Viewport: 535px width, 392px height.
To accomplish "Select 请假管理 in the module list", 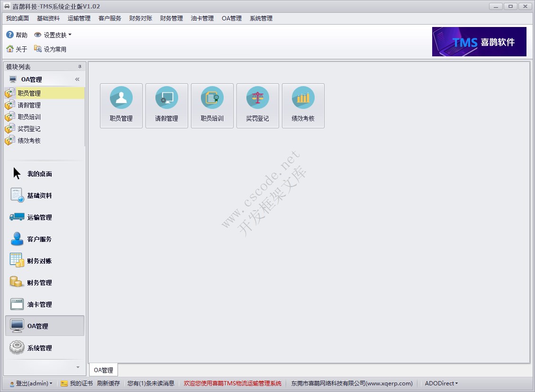I will [x=45, y=105].
